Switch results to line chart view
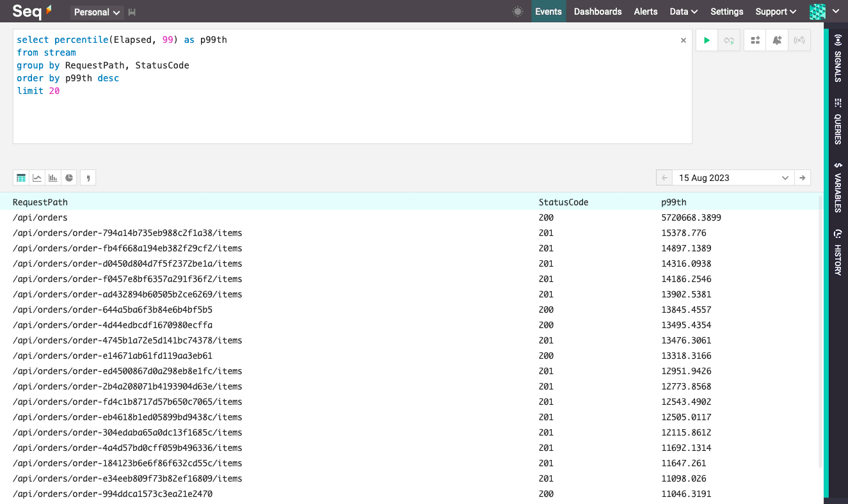This screenshot has height=504, width=848. coord(37,178)
